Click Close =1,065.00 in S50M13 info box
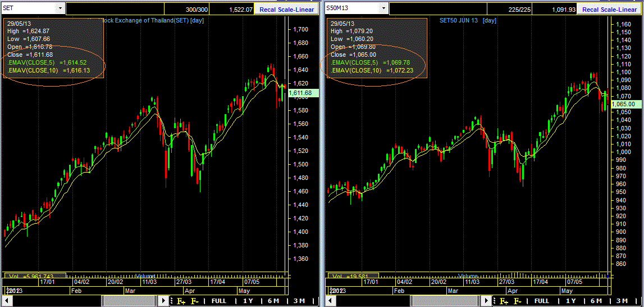The height and width of the screenshot is (307, 644). point(353,55)
